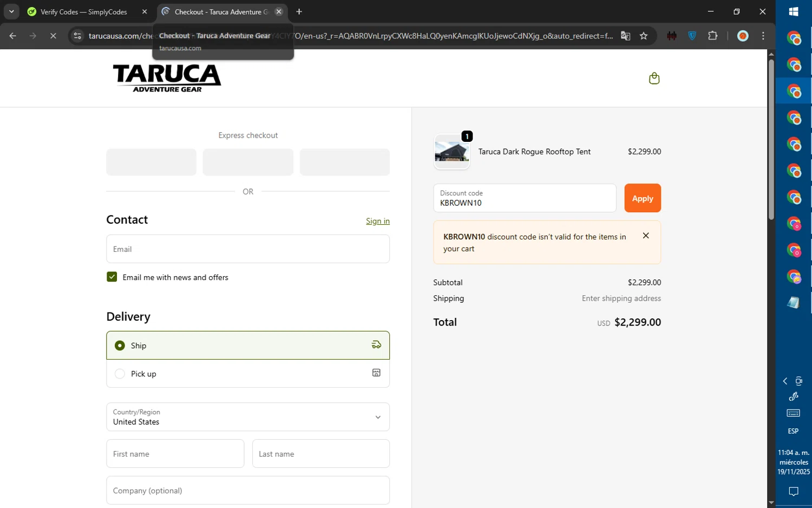Open the Country/Region dropdown

click(x=248, y=417)
